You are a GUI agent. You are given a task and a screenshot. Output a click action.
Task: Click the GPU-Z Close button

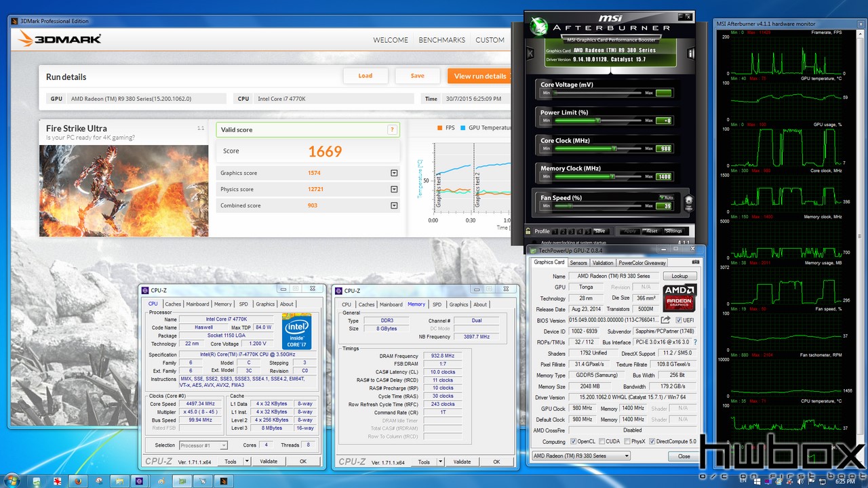click(x=684, y=456)
